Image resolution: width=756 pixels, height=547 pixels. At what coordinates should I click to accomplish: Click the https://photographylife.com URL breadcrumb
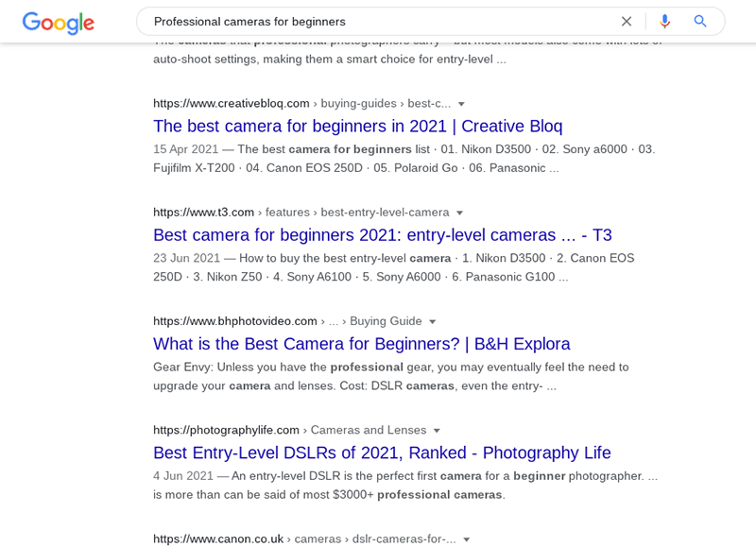(226, 431)
